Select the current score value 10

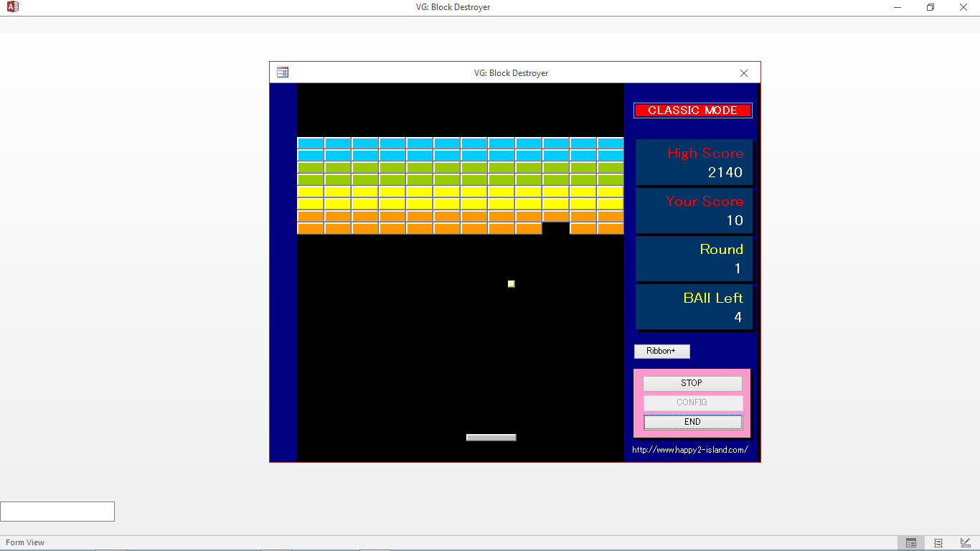point(735,220)
